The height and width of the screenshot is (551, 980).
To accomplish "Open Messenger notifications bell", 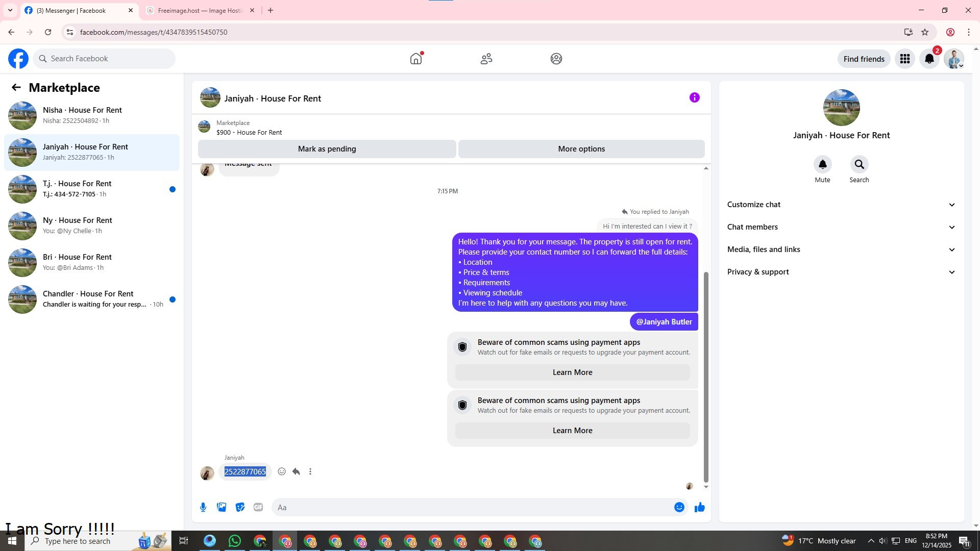I will click(x=929, y=59).
